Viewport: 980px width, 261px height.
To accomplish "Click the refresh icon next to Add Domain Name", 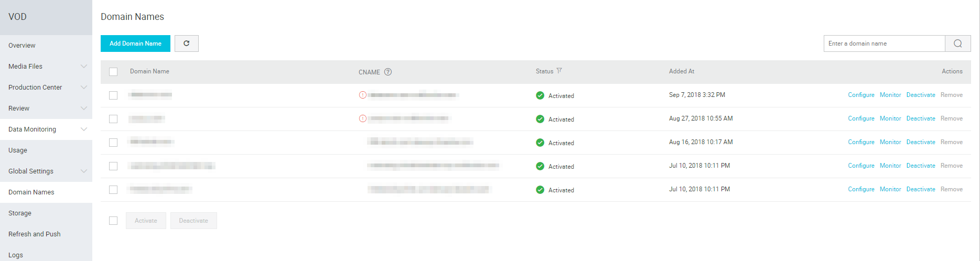I will pos(186,43).
